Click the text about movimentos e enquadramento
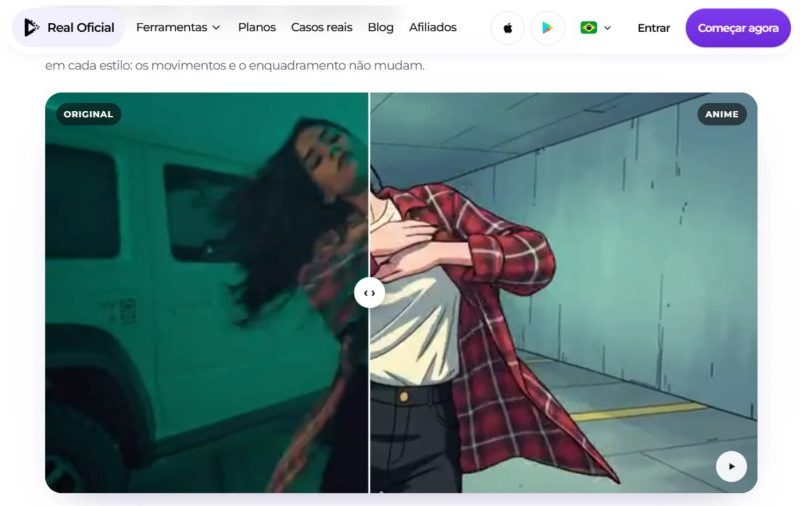 [x=235, y=65]
